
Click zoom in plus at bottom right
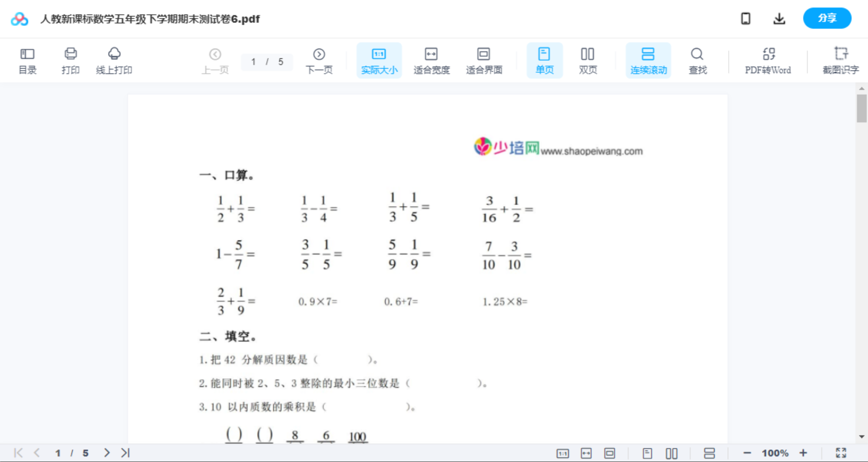coord(803,452)
